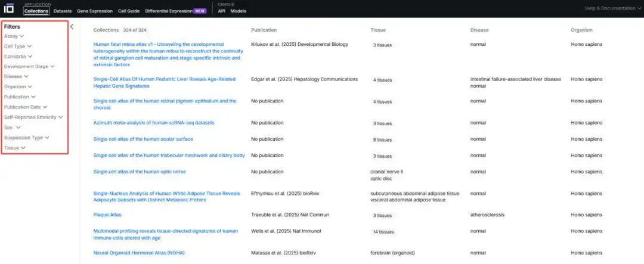Image resolution: width=644 pixels, height=264 pixels.
Task: Open the Census Models link
Action: [238, 11]
